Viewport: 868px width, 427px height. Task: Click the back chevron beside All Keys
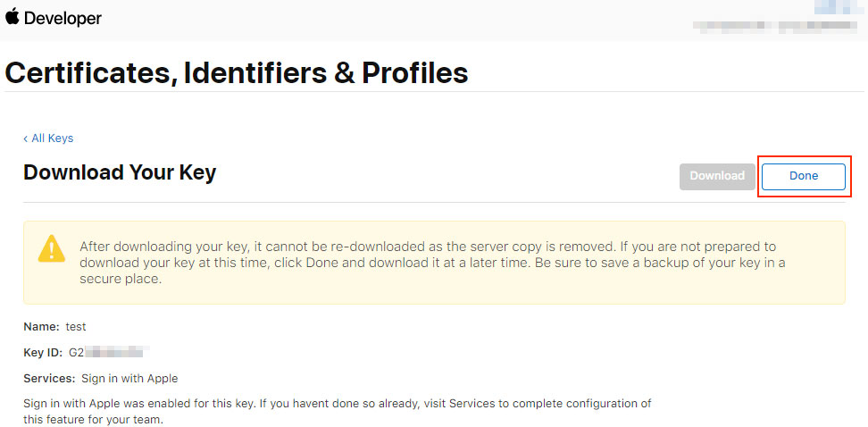coord(26,138)
